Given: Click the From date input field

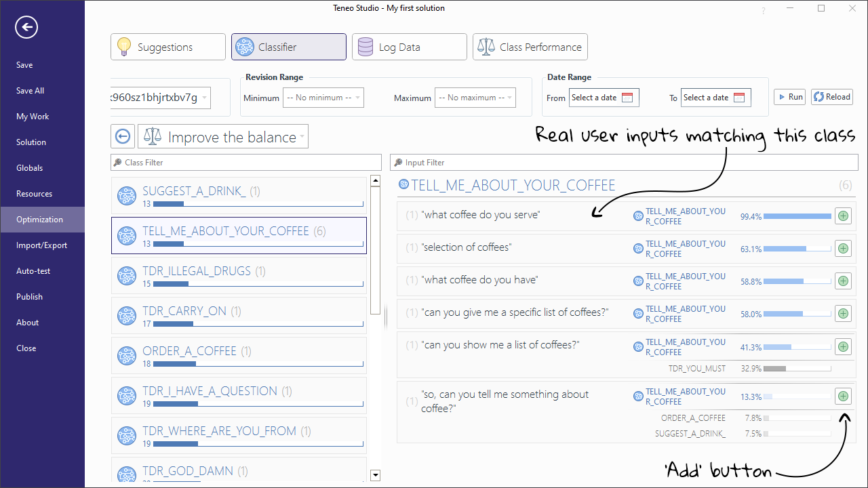Looking at the screenshot, I should point(604,98).
